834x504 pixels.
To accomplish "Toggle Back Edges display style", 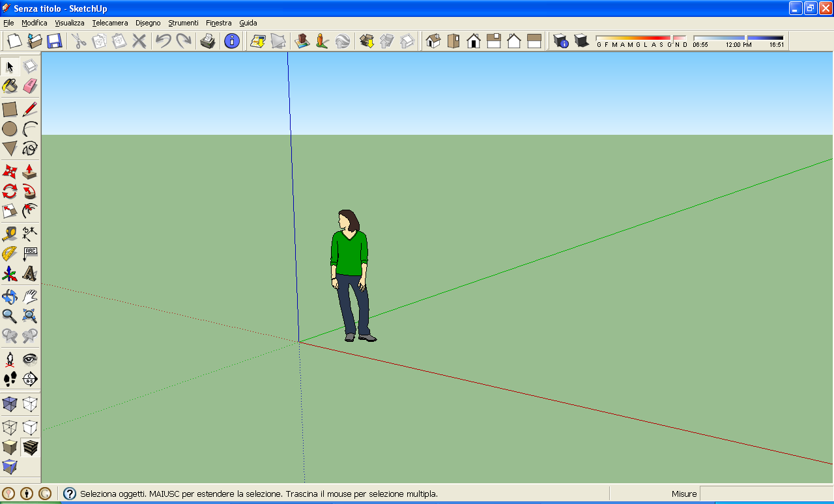I will pos(30,404).
